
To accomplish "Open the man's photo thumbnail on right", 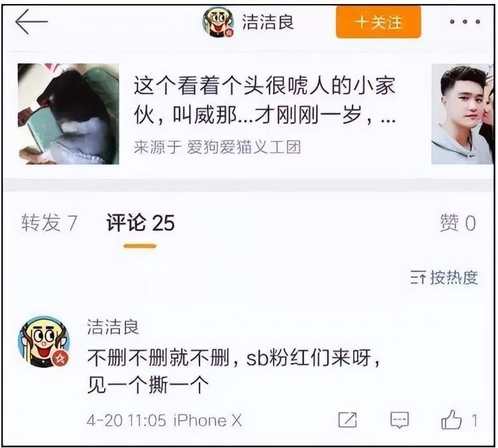I will [x=462, y=114].
